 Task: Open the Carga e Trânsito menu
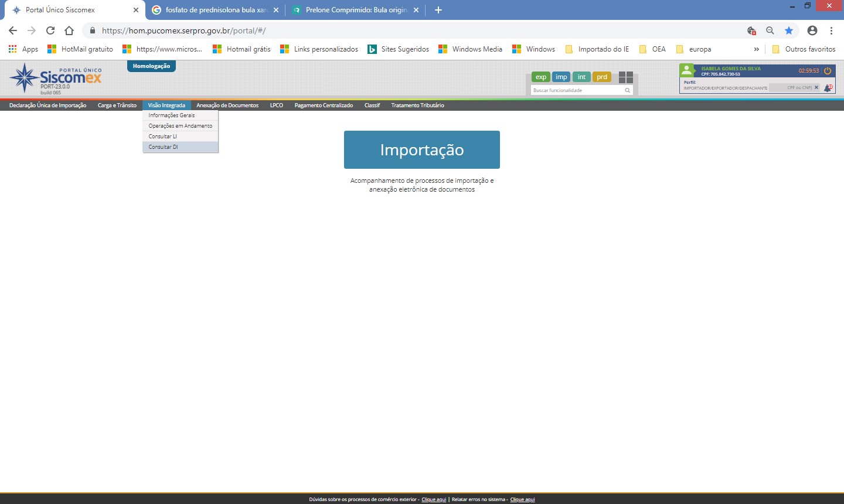click(117, 105)
